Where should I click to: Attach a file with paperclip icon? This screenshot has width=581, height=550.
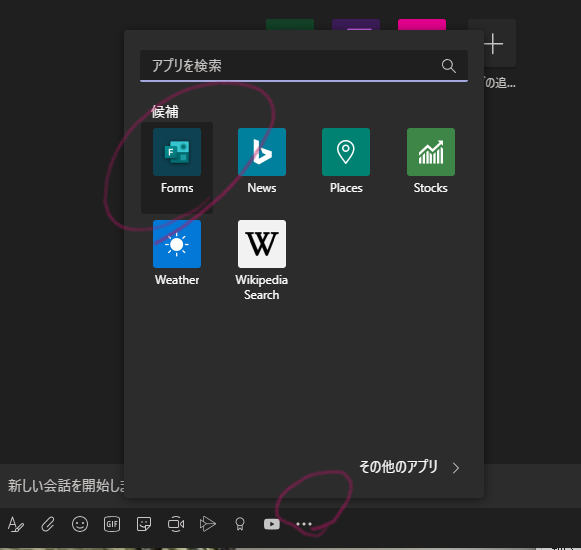click(x=48, y=524)
